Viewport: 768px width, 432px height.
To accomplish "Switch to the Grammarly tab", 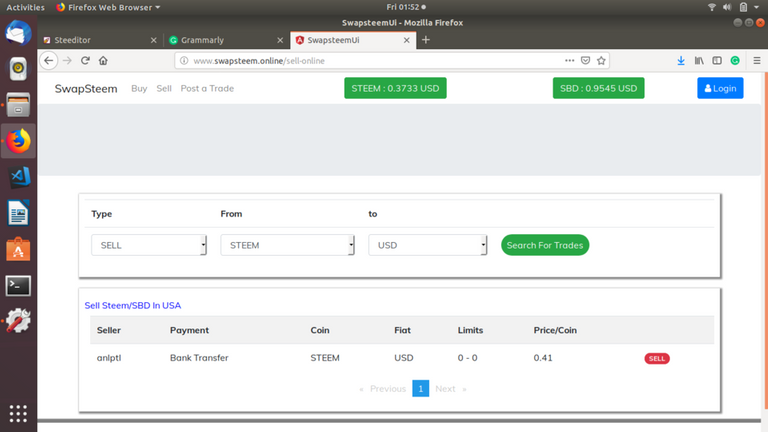I will point(227,40).
